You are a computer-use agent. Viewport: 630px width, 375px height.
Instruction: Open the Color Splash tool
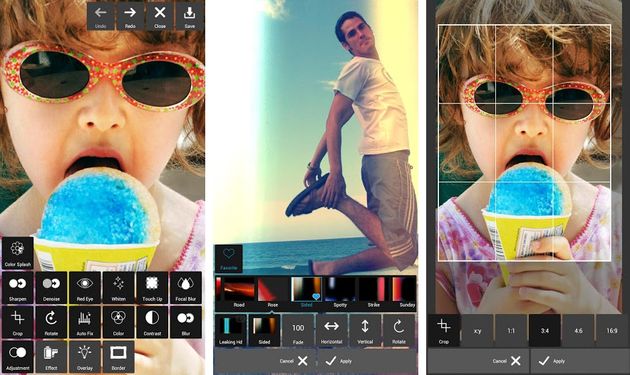[x=18, y=253]
